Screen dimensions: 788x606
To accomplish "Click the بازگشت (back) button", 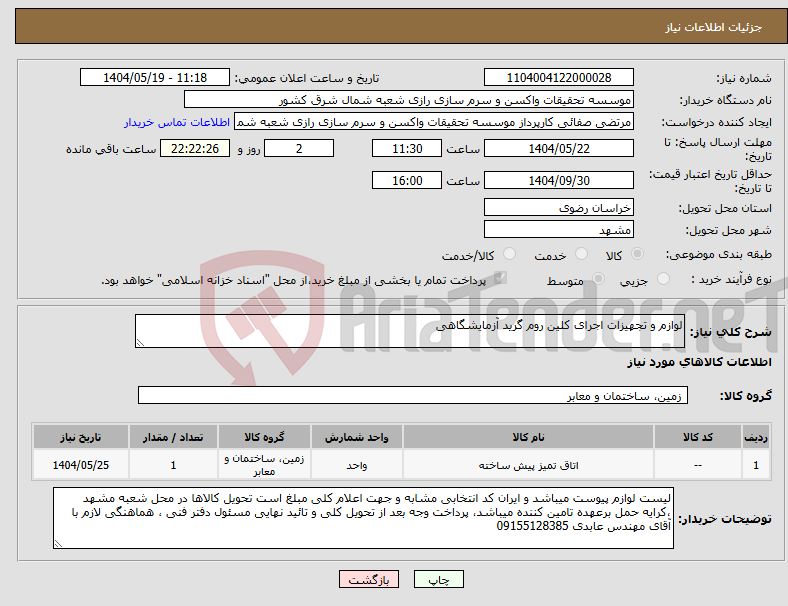I will (369, 579).
